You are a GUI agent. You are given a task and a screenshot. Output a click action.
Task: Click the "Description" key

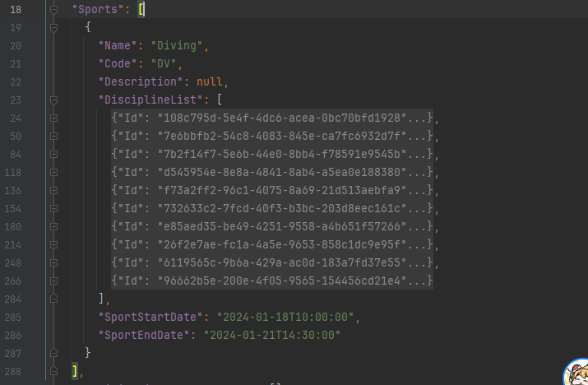141,81
